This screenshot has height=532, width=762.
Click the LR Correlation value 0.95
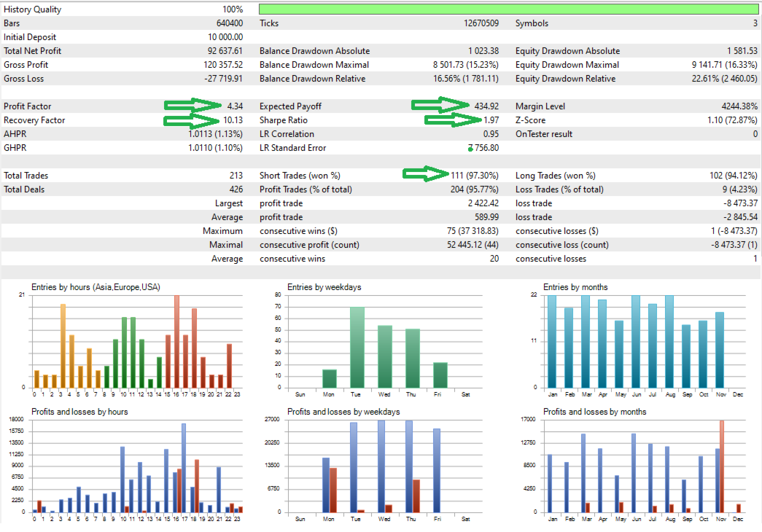(x=491, y=134)
